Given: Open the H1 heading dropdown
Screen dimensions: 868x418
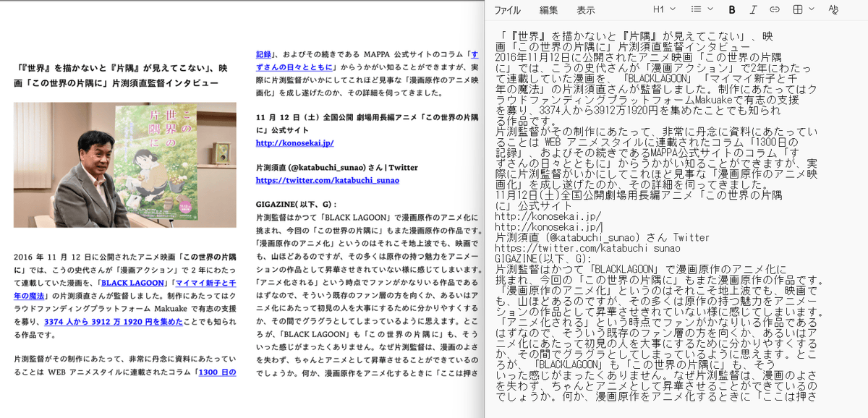Looking at the screenshot, I should click(x=664, y=9).
